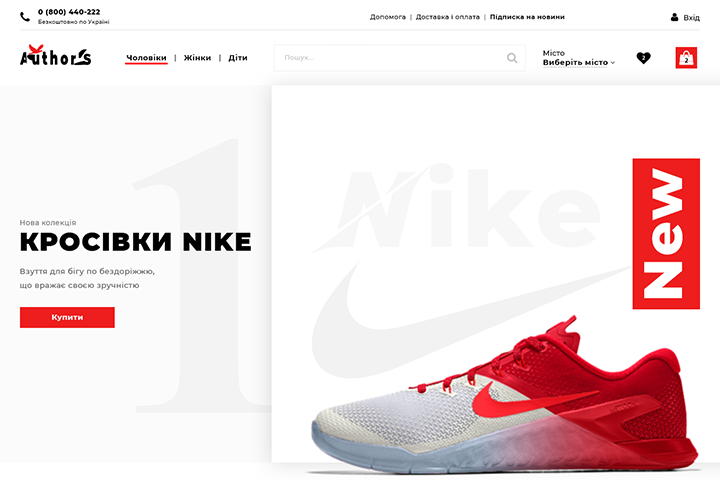Screen dimensions: 720x480
Task: Click the phone handset icon
Action: coord(25,17)
